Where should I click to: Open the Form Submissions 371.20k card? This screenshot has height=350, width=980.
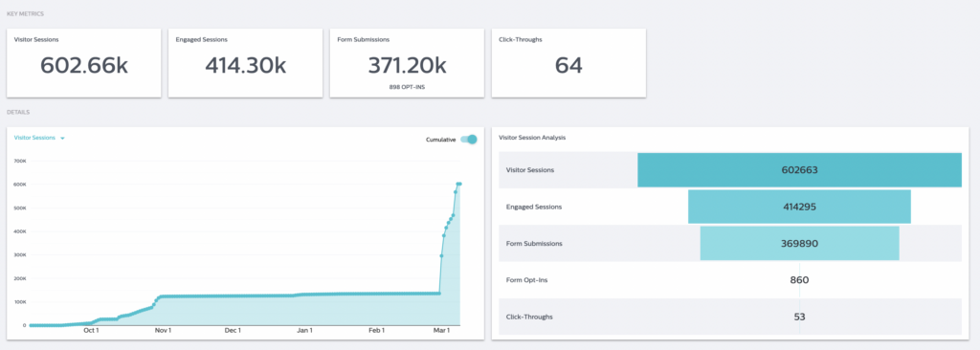407,62
